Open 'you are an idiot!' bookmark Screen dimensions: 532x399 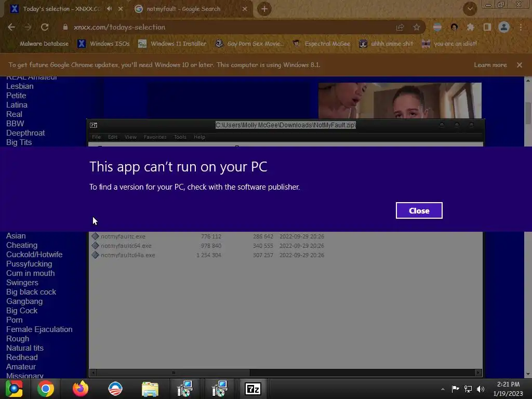coord(449,44)
